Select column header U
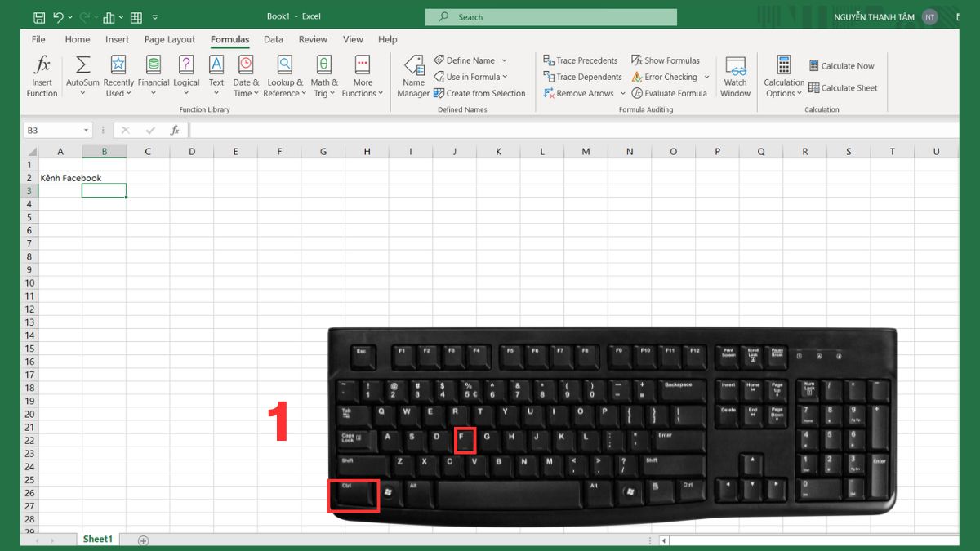The width and height of the screenshot is (980, 551). click(x=936, y=151)
